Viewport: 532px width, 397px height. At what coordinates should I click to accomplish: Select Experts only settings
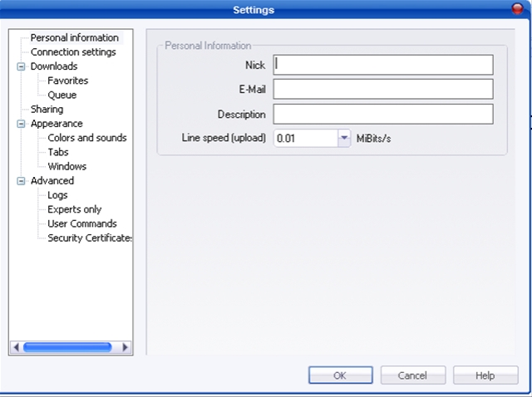tap(74, 209)
